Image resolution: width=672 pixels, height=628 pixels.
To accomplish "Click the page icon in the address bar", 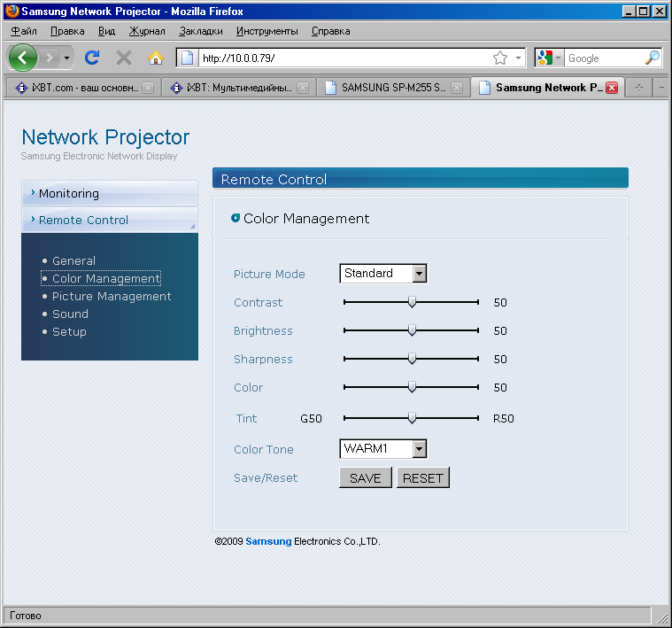I will click(188, 58).
